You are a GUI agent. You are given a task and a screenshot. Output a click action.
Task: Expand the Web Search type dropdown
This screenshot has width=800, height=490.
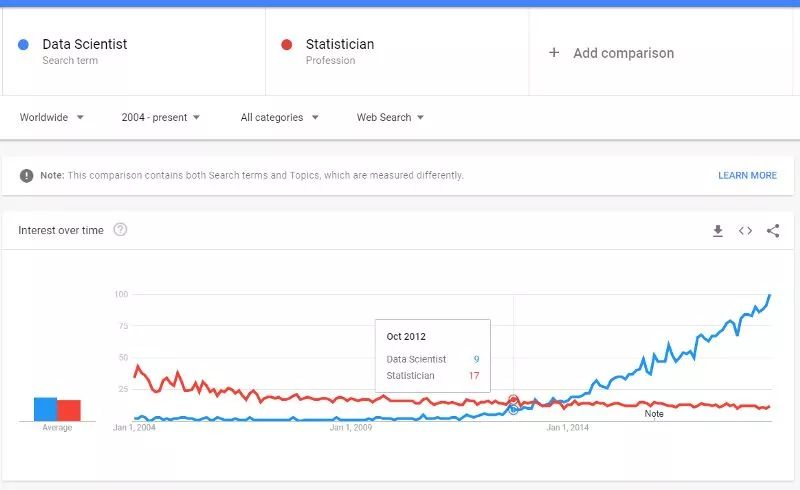pyautogui.click(x=391, y=117)
